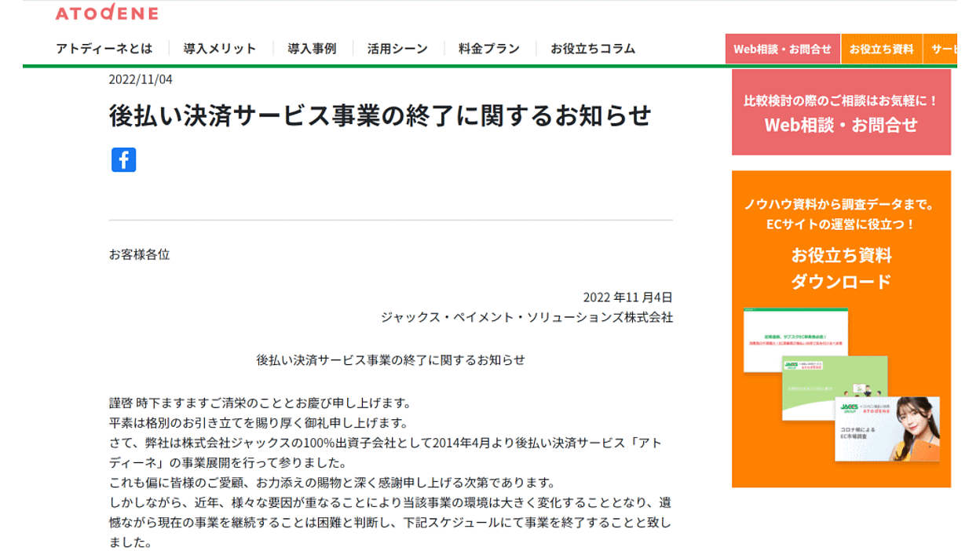Click the text ECサイトの運営に役立つ！

click(841, 224)
